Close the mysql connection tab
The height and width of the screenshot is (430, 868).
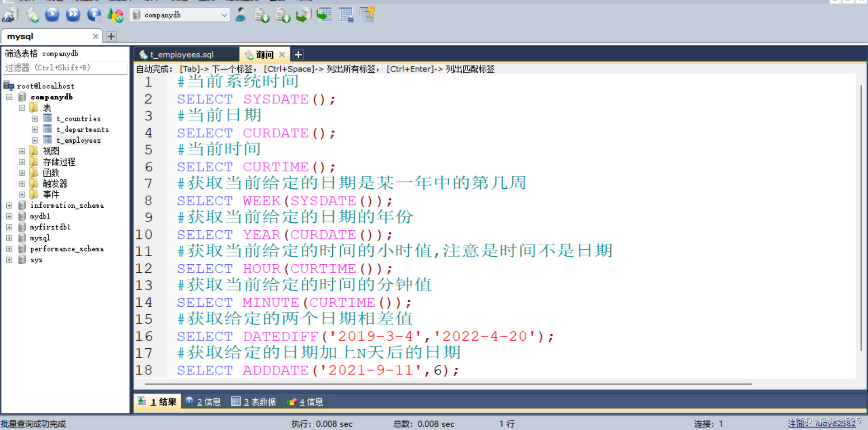pos(95,36)
